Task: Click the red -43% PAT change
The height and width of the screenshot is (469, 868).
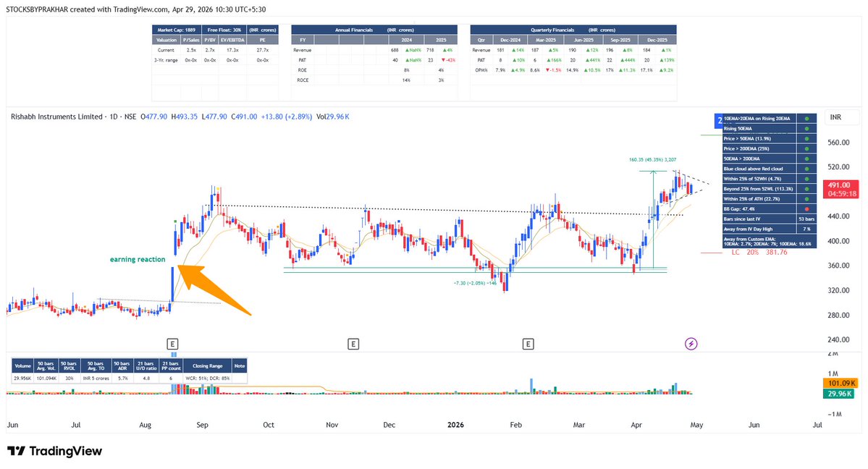Action: 449,60
